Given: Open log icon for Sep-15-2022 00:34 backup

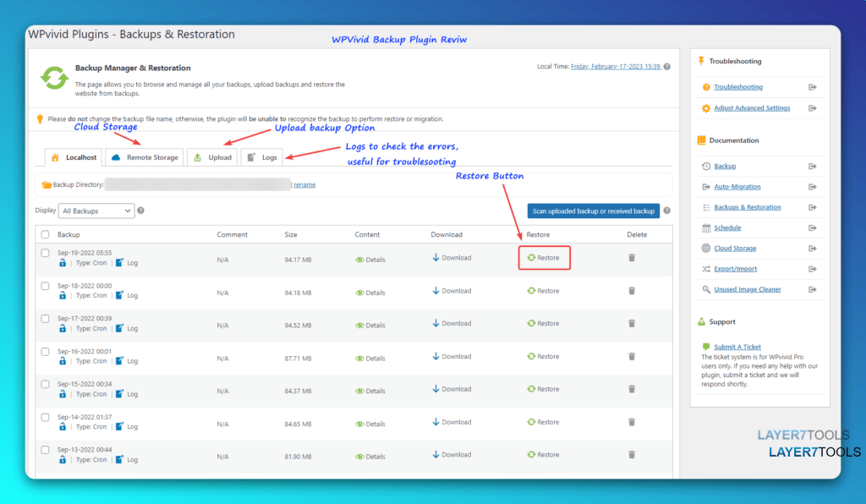Looking at the screenshot, I should [119, 393].
